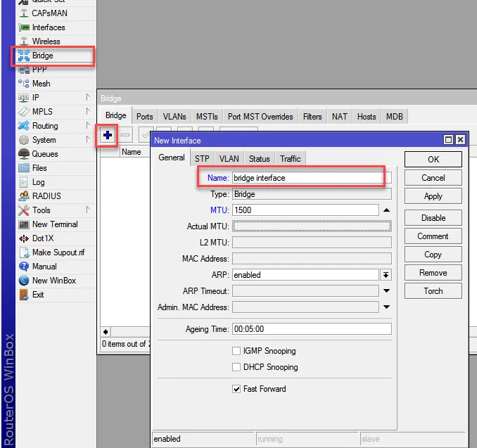Enable the DHCP Snooping checkbox

click(236, 367)
